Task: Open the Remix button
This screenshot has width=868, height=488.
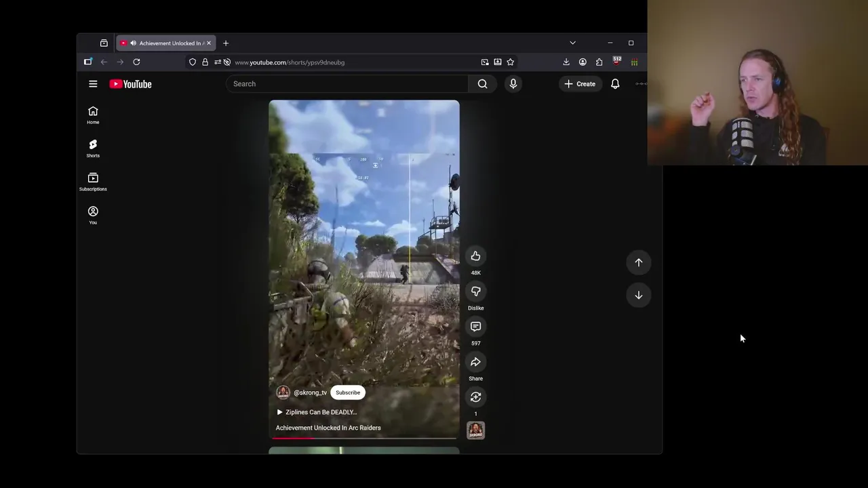Action: (x=475, y=397)
